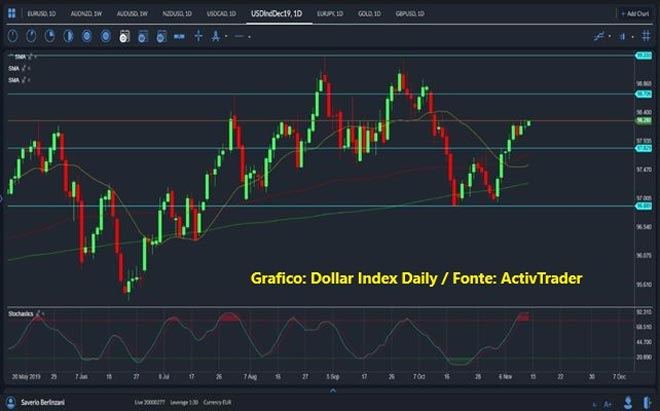The height and width of the screenshot is (411, 660).
Task: Edit the Stochastics indicator settings
Action: [38, 314]
